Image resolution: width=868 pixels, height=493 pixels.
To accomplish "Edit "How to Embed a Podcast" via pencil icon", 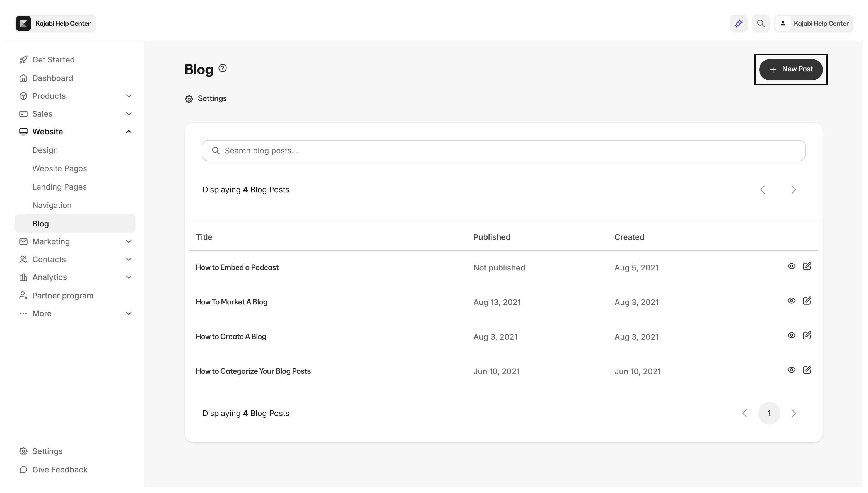I will [807, 266].
